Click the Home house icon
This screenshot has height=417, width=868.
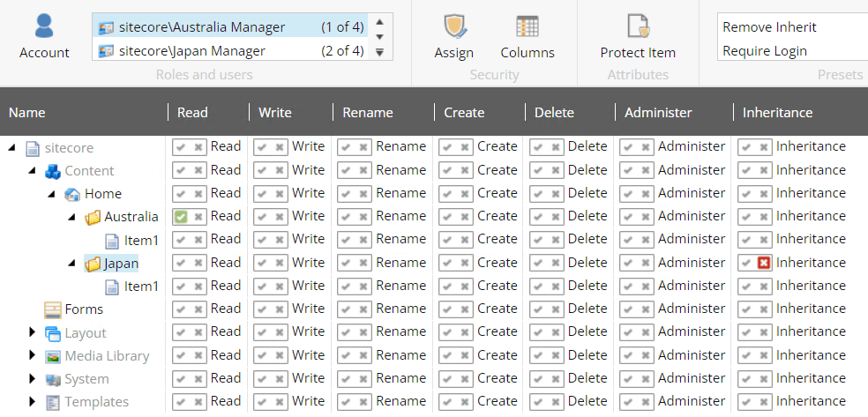click(x=72, y=194)
